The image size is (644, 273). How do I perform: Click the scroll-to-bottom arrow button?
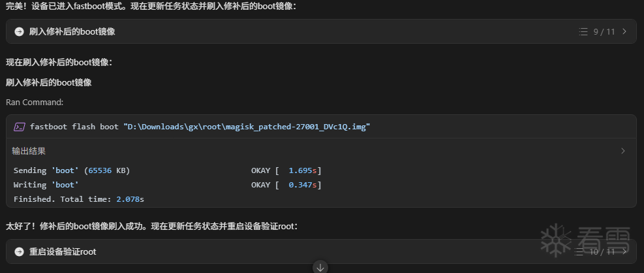point(320,266)
